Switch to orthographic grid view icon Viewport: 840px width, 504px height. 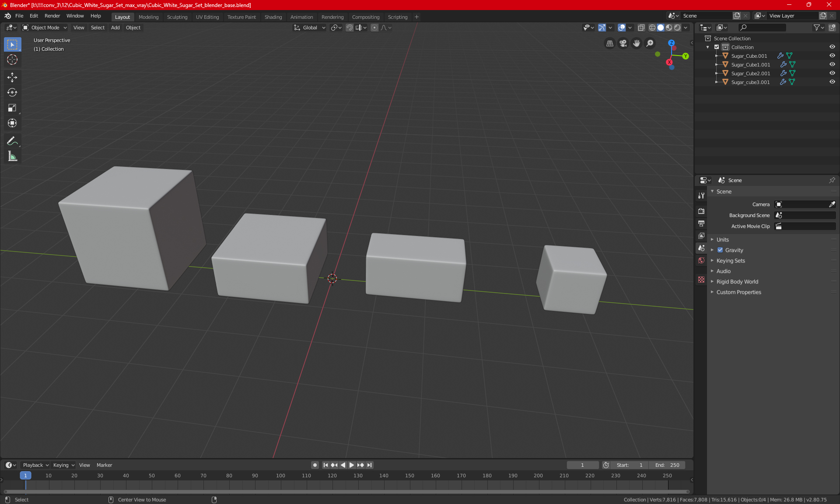click(x=609, y=43)
